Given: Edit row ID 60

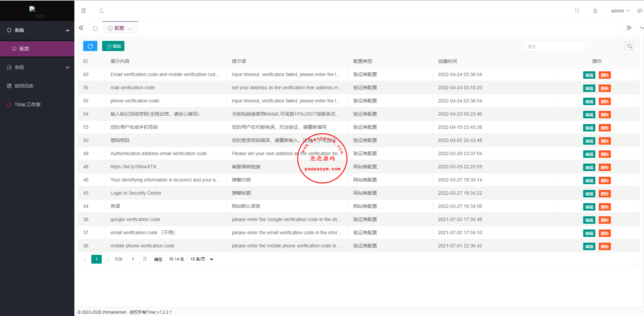Looking at the screenshot, I should (589, 75).
